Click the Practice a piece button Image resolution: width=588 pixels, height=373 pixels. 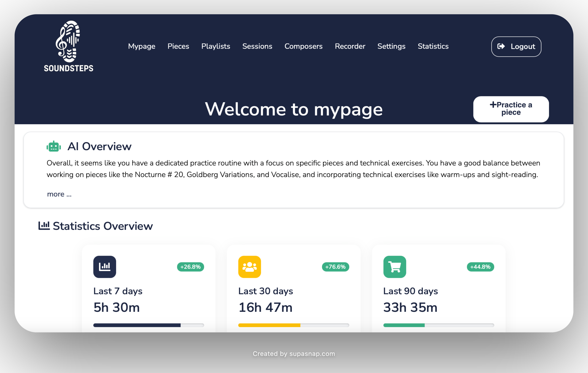(511, 109)
